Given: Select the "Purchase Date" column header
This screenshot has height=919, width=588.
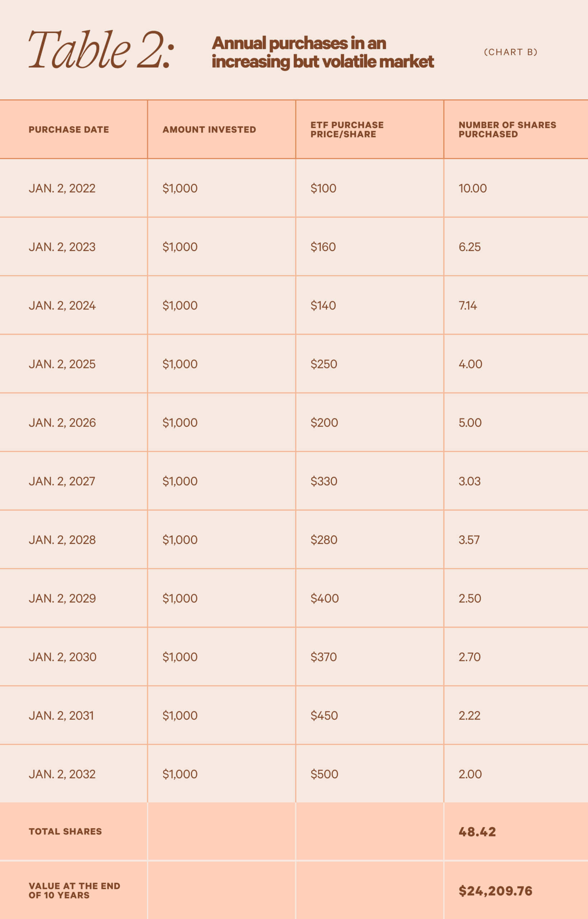Looking at the screenshot, I should [69, 130].
